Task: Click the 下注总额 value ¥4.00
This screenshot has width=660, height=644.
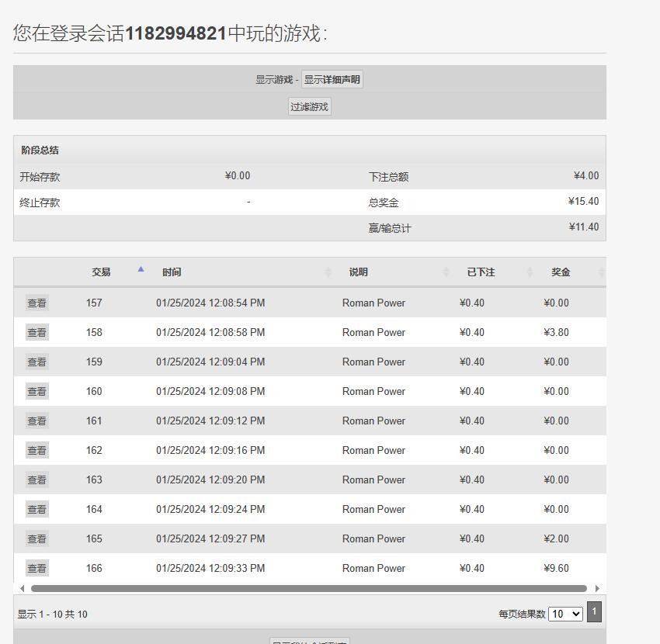Action: (x=586, y=176)
